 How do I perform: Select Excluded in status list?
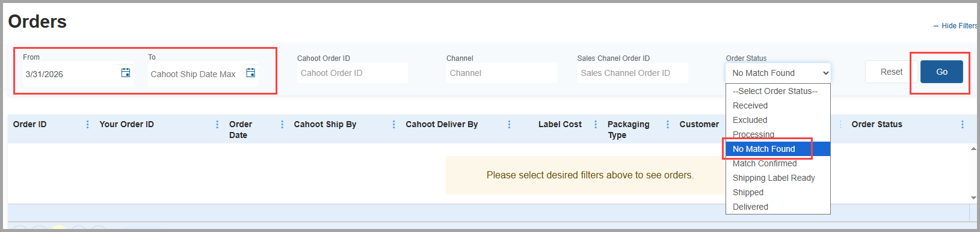point(778,120)
